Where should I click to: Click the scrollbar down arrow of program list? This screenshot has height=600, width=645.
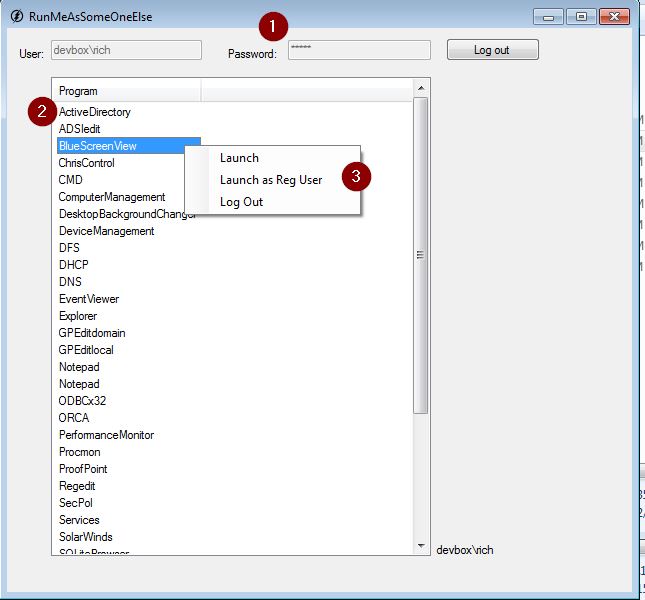(421, 546)
